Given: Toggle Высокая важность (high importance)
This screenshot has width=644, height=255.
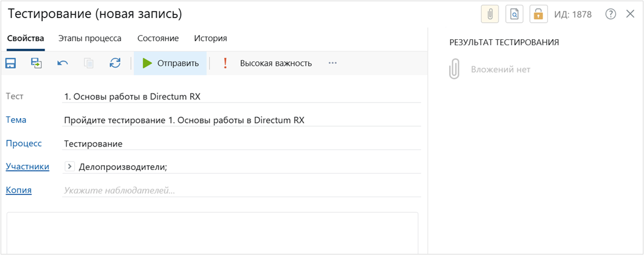Looking at the screenshot, I should point(267,63).
